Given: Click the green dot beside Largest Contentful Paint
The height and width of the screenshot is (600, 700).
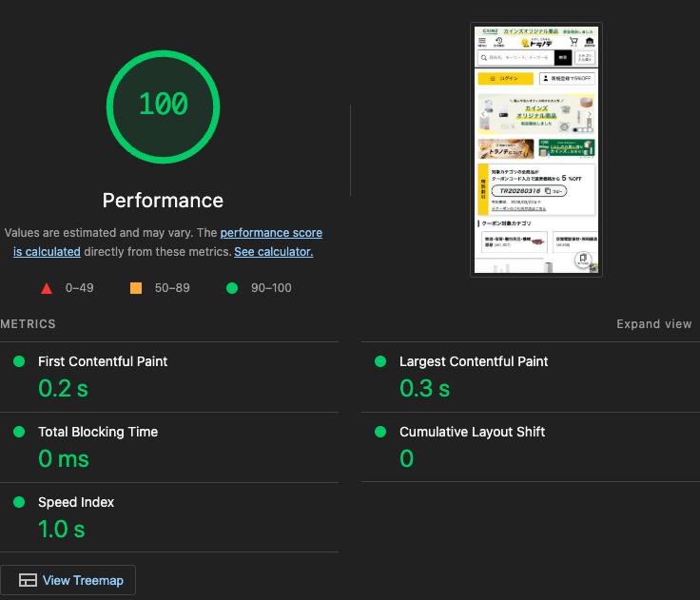Looking at the screenshot, I should pos(380,361).
